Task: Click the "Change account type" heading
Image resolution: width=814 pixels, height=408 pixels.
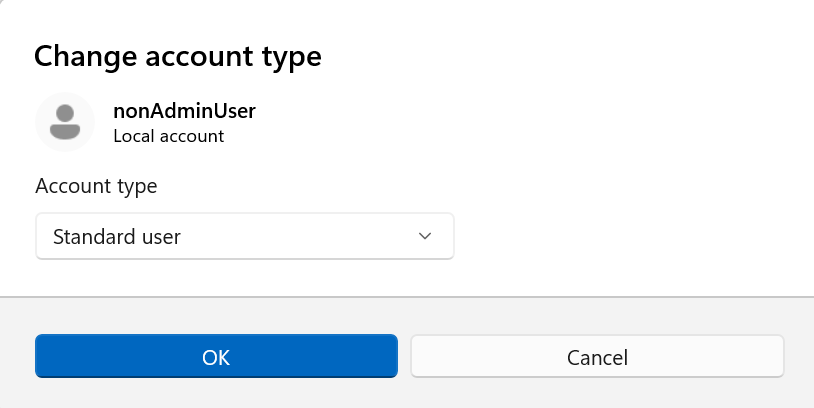Action: click(178, 56)
